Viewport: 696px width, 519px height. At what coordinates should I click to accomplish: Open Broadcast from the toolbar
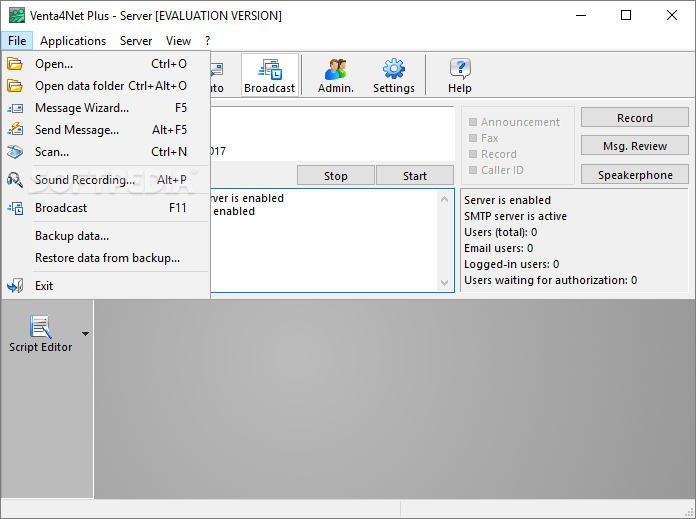click(269, 75)
